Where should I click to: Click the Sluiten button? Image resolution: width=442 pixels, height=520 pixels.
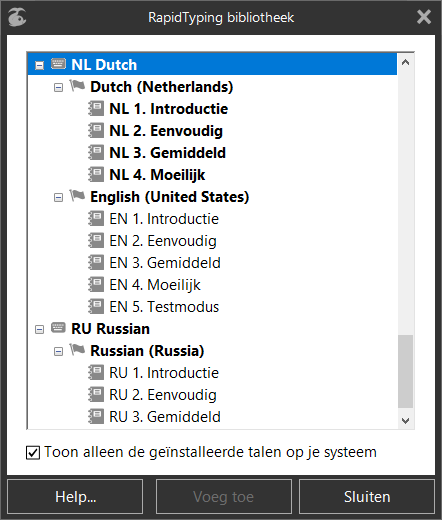pyautogui.click(x=367, y=497)
